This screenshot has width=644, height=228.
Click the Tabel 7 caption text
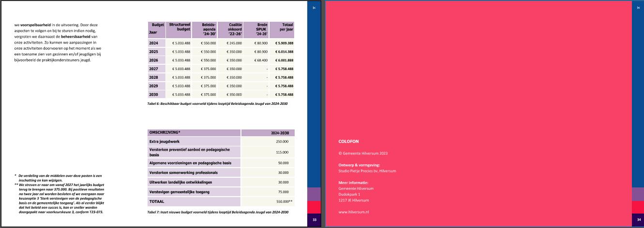click(x=218, y=212)
